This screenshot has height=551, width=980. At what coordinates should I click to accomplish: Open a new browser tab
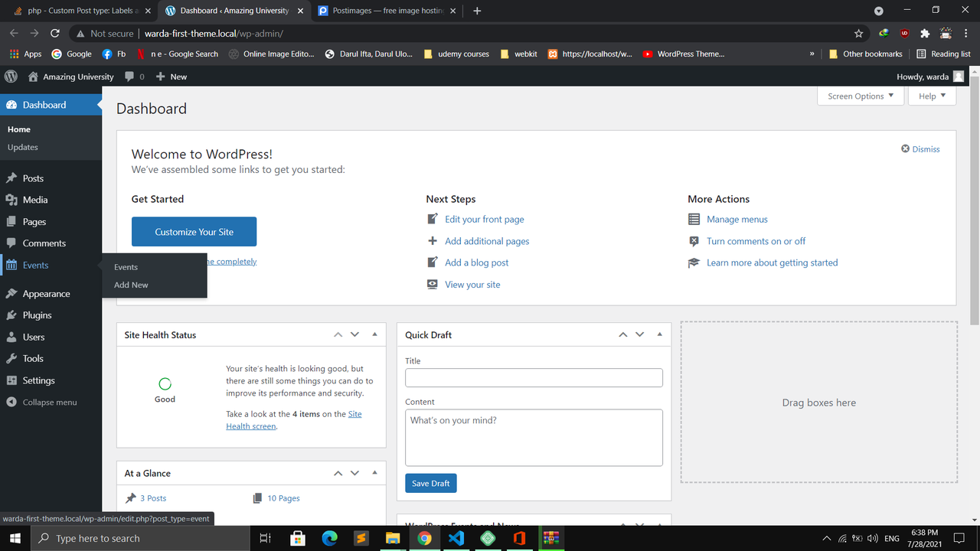coord(477,11)
